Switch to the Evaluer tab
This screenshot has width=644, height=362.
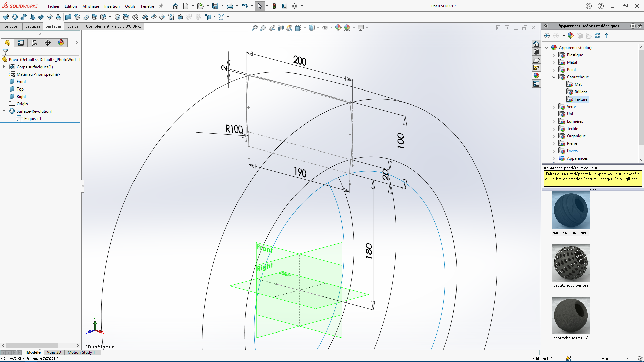[x=73, y=26]
